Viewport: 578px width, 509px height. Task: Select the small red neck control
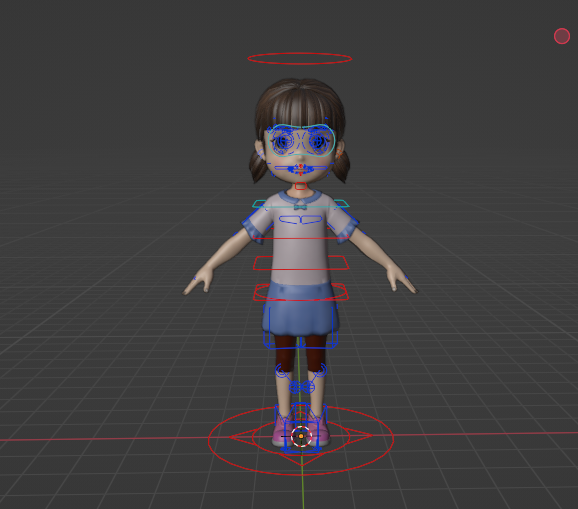tap(301, 186)
